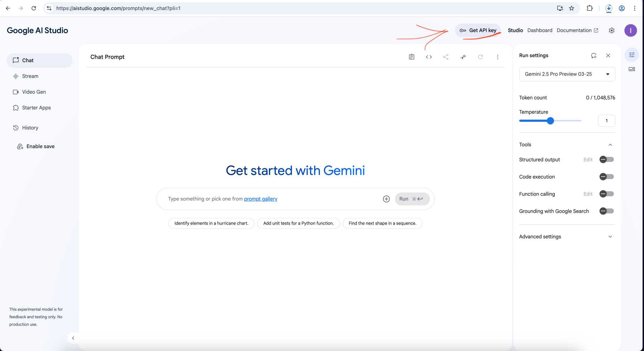Enable Grounding with Google Search
Image resolution: width=644 pixels, height=351 pixels.
(x=607, y=211)
